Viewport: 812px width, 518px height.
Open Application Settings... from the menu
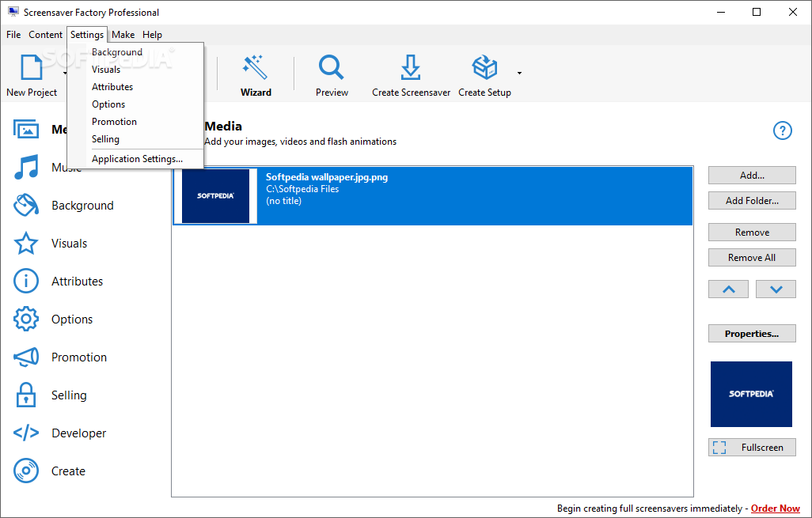tap(135, 159)
